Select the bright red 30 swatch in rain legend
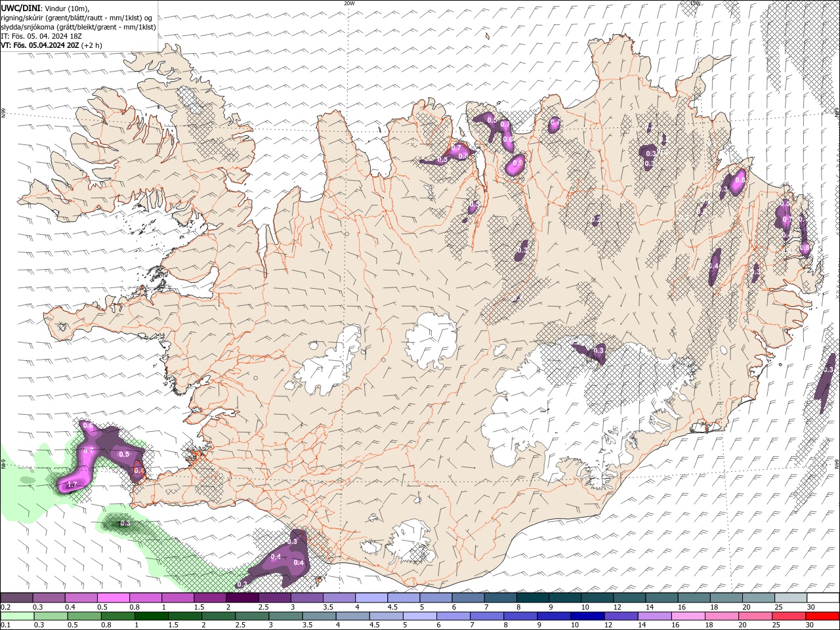This screenshot has width=840, height=630. [822, 616]
